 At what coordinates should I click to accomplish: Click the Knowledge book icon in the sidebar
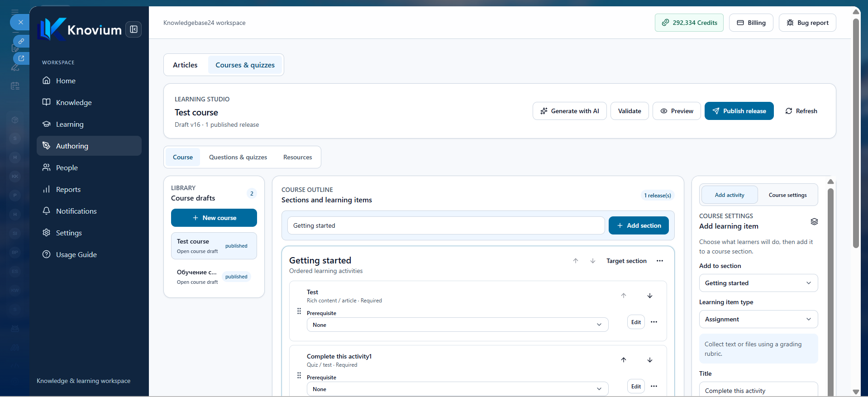click(46, 102)
